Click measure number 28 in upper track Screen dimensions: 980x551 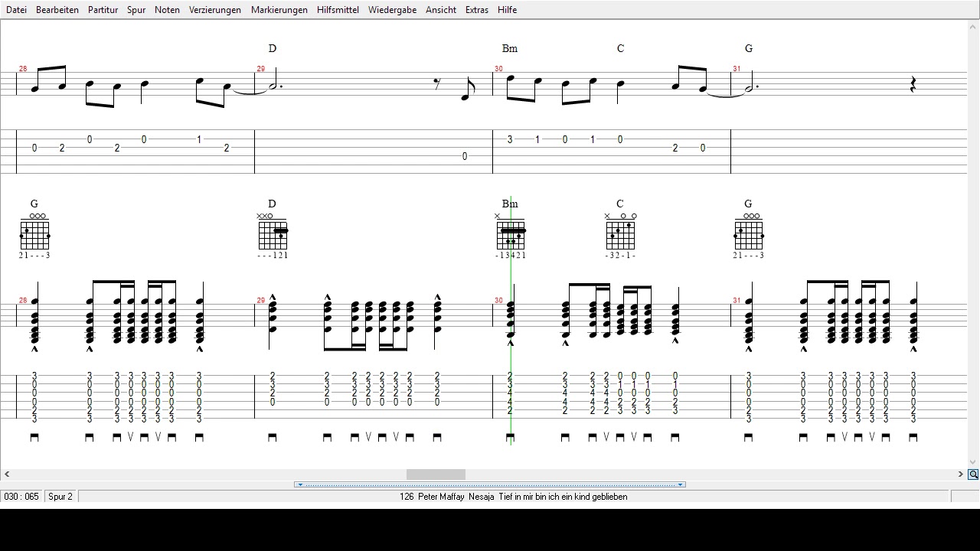pyautogui.click(x=23, y=69)
